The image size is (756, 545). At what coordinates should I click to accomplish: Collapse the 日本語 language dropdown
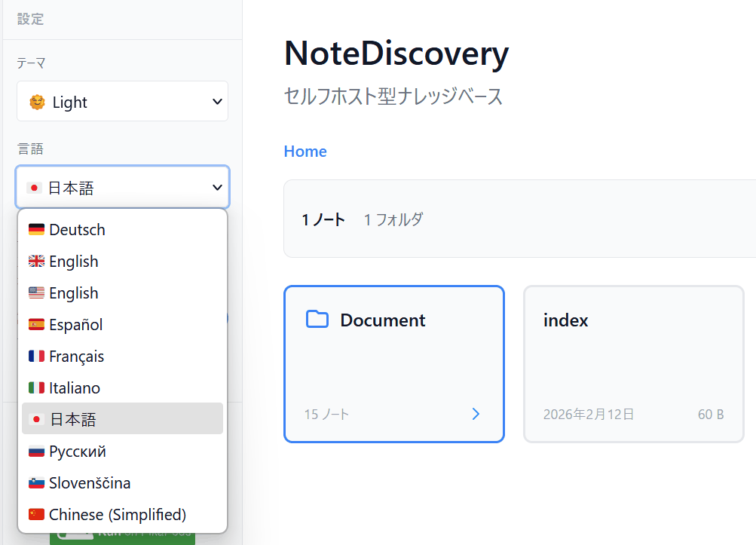122,188
